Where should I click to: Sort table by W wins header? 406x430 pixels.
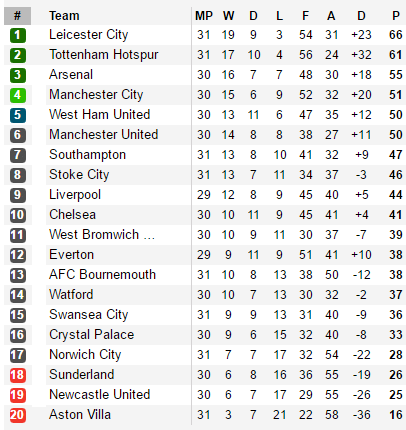point(228,16)
